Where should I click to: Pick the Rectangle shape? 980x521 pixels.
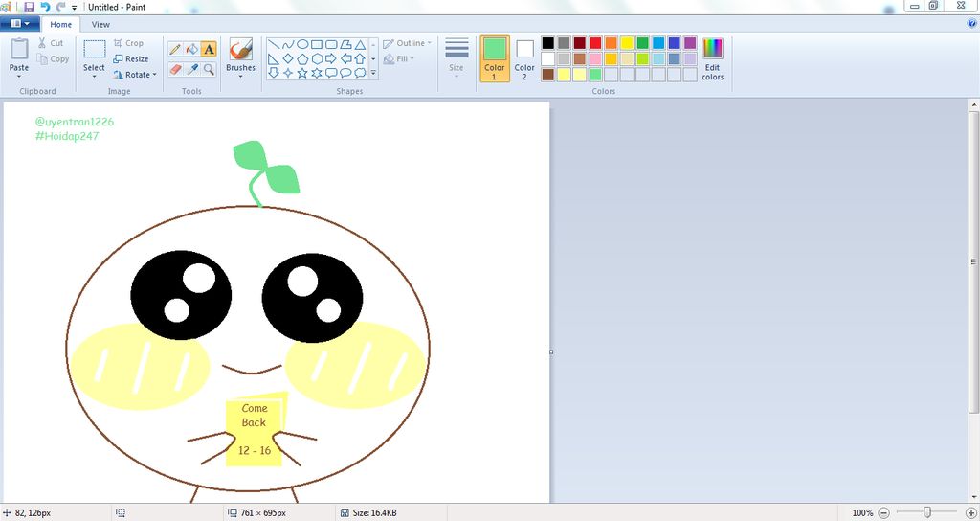click(x=317, y=44)
